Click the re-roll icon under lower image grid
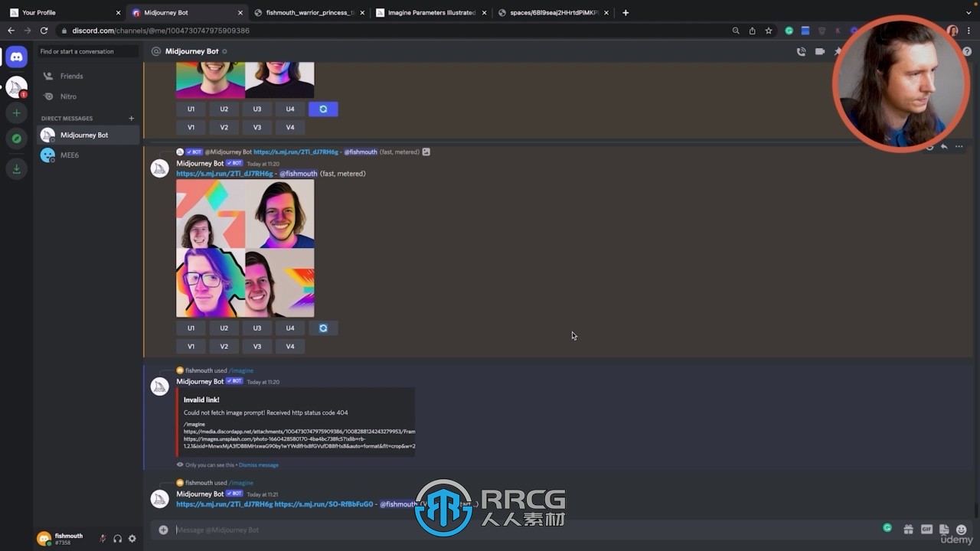 (323, 328)
